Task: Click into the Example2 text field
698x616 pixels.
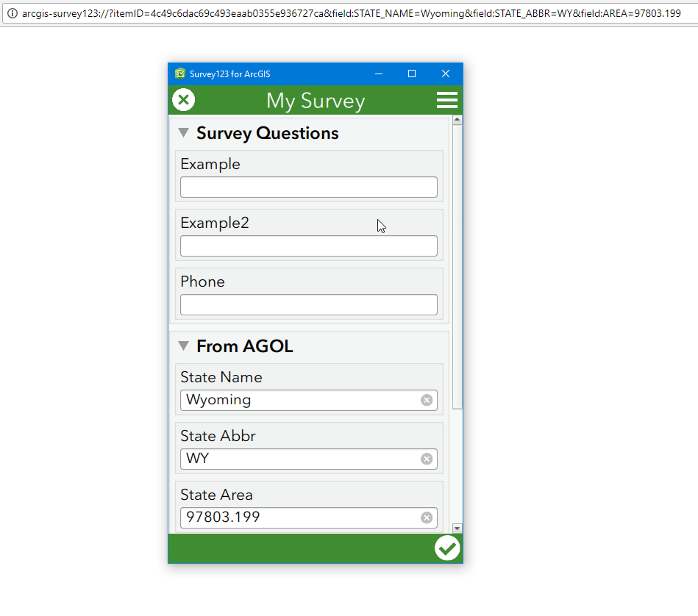Action: point(308,246)
